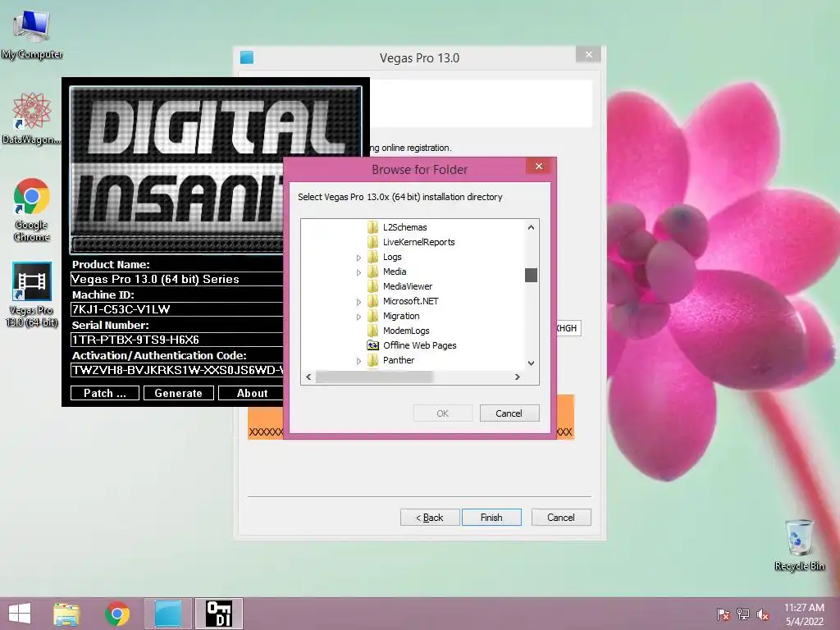The height and width of the screenshot is (630, 840).
Task: Click the Activation/Authentication Code field
Action: 177,370
